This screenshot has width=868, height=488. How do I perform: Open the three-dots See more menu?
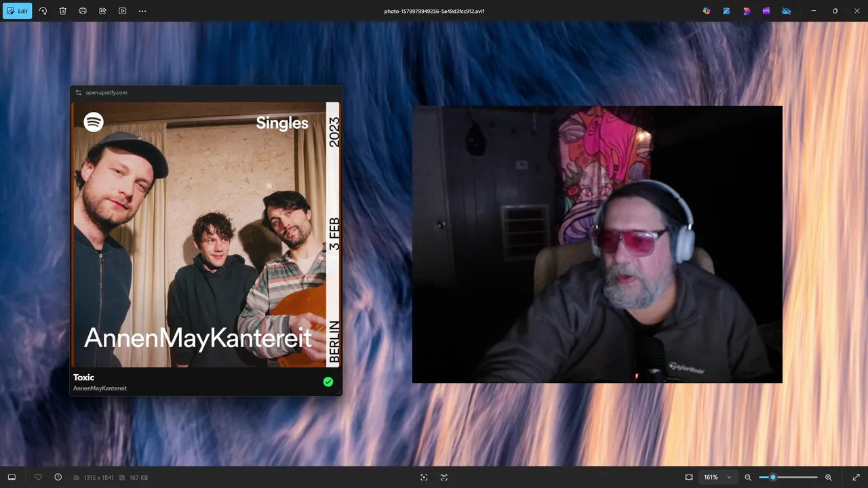(142, 11)
